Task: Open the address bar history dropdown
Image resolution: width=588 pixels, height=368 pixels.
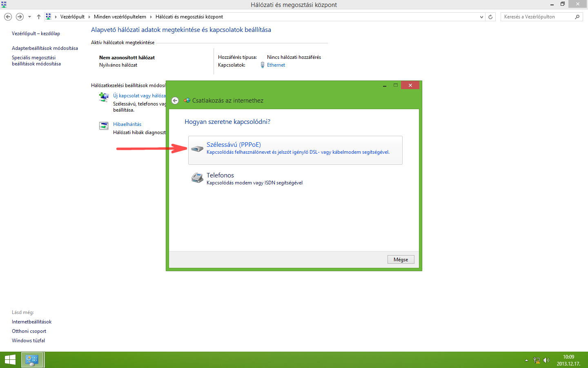Action: click(481, 17)
